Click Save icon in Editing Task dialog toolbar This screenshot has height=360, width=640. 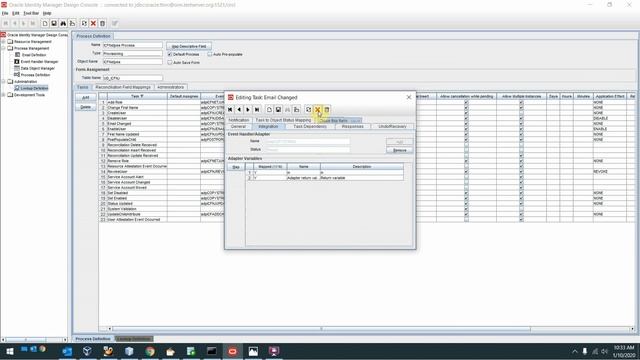278,109
